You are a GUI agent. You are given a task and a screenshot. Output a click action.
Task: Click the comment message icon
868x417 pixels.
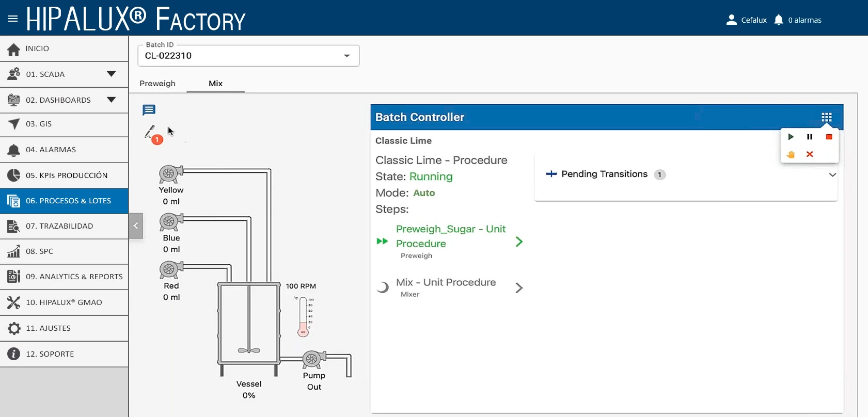[149, 110]
